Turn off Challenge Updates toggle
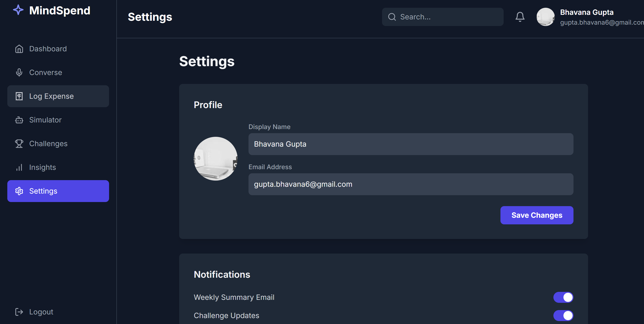644x324 pixels. pyautogui.click(x=563, y=316)
